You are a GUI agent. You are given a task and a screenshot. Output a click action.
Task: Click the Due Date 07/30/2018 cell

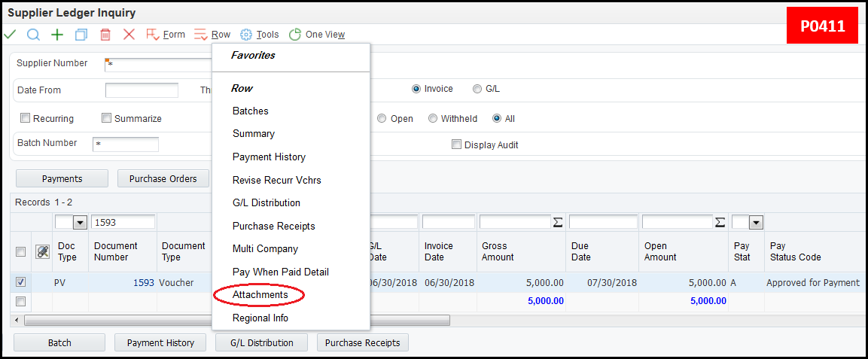point(611,283)
